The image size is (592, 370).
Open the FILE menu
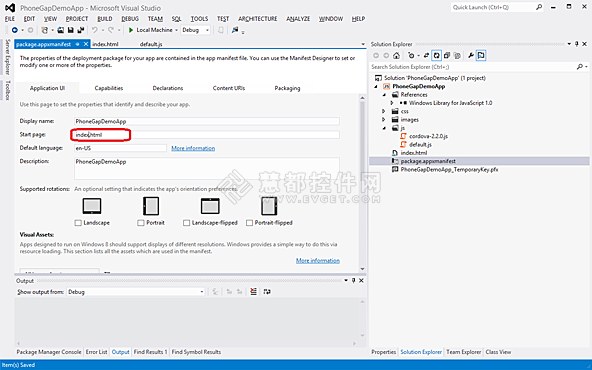pyautogui.click(x=10, y=19)
